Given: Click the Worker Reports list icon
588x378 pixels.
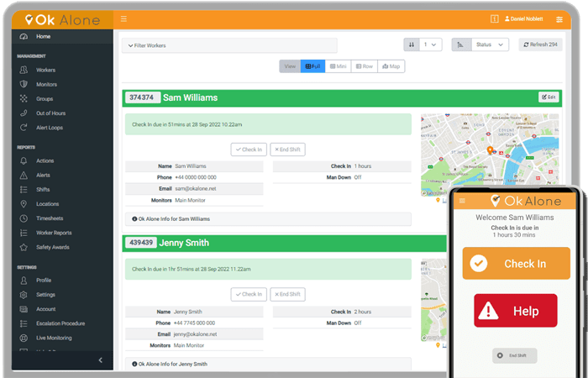Looking at the screenshot, I should pos(24,233).
